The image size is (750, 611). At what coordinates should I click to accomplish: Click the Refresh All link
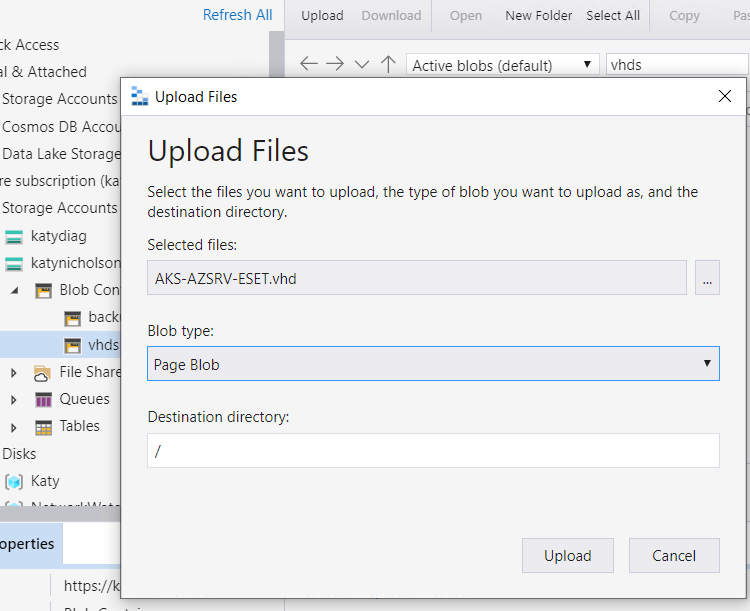pyautogui.click(x=237, y=15)
